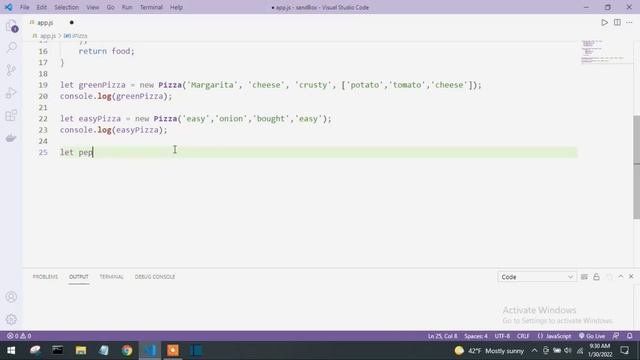Change line ending CRLF
This screenshot has height=360, width=640.
coord(523,336)
